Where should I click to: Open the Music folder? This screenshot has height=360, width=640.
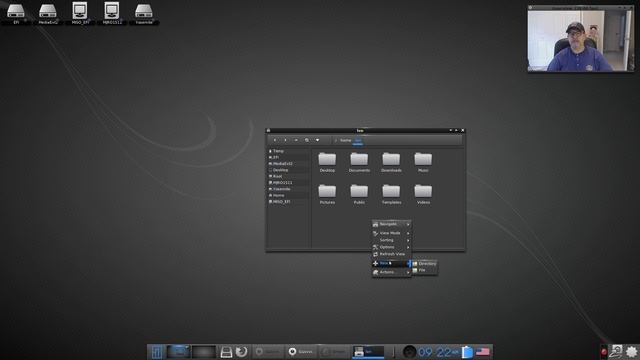[x=423, y=162]
